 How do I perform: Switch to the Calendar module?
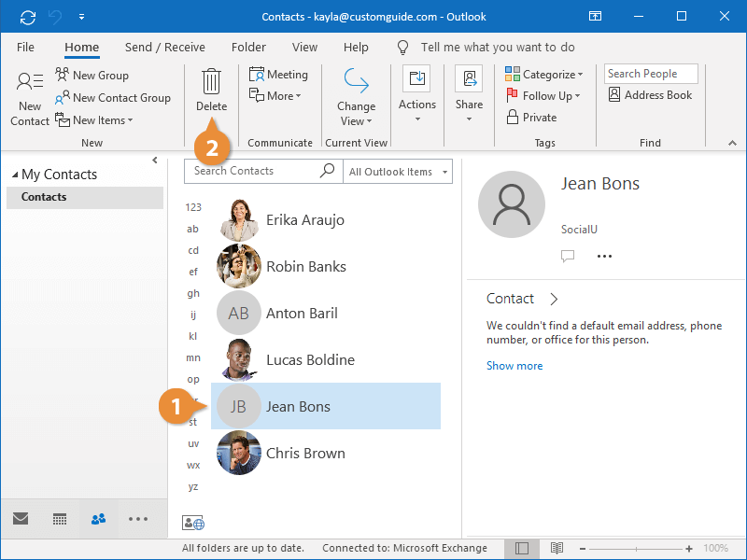pos(59,518)
